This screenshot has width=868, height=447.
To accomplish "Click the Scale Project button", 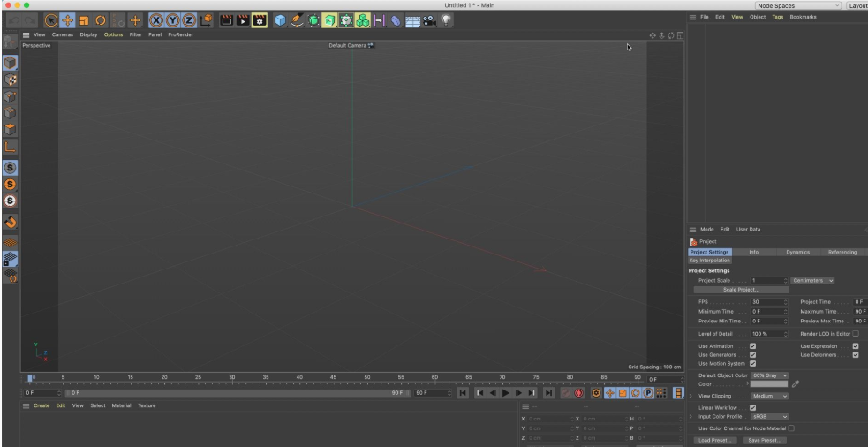I will pyautogui.click(x=741, y=290).
